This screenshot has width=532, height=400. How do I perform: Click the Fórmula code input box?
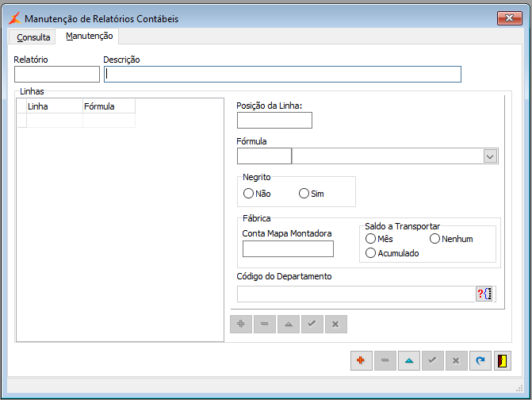pyautogui.click(x=264, y=156)
